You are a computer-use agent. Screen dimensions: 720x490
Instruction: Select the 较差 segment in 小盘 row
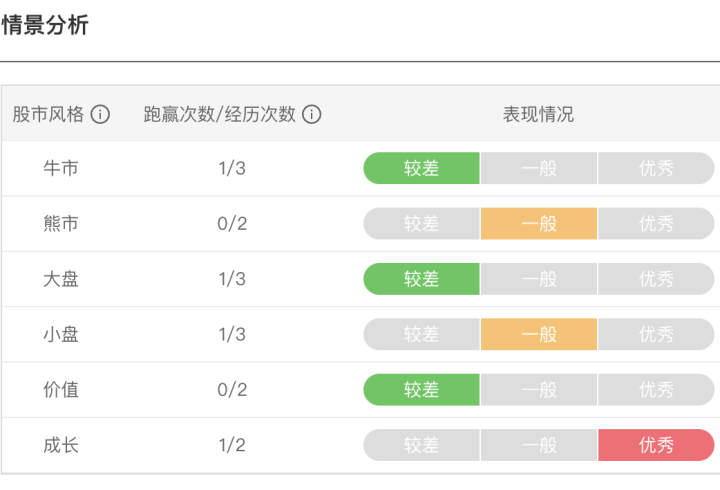(x=422, y=334)
